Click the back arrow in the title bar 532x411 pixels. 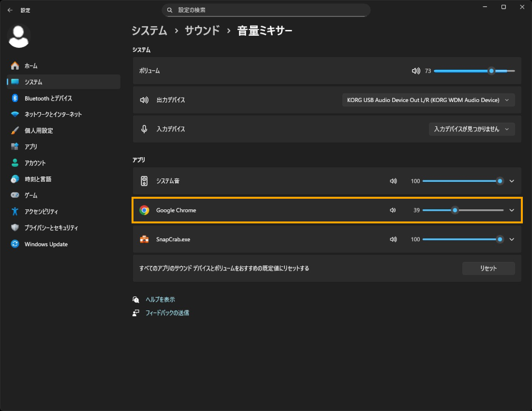(x=10, y=10)
